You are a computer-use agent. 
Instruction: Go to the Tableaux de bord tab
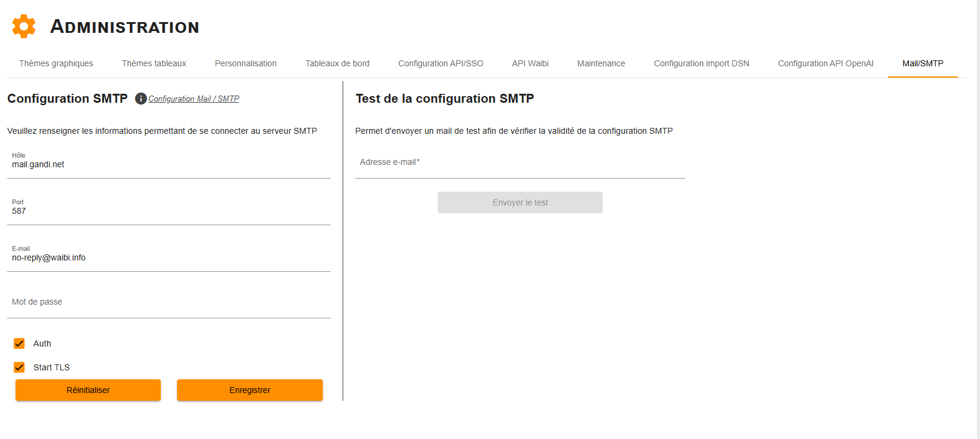[337, 63]
